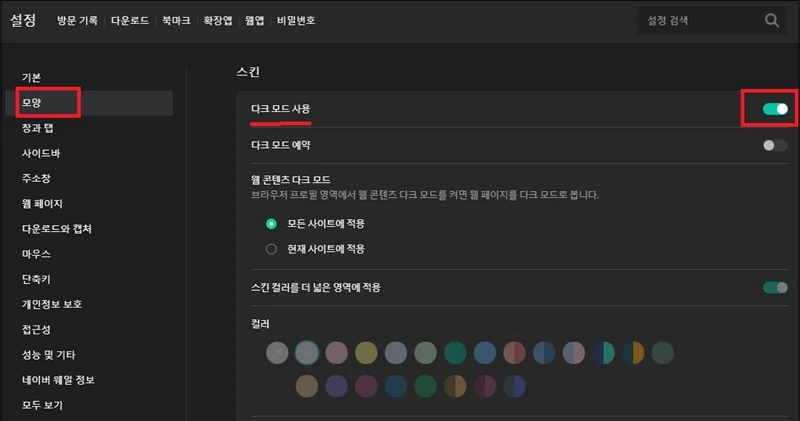Pick the two-tone blue skin color
This screenshot has height=421, width=800.
(x=544, y=353)
